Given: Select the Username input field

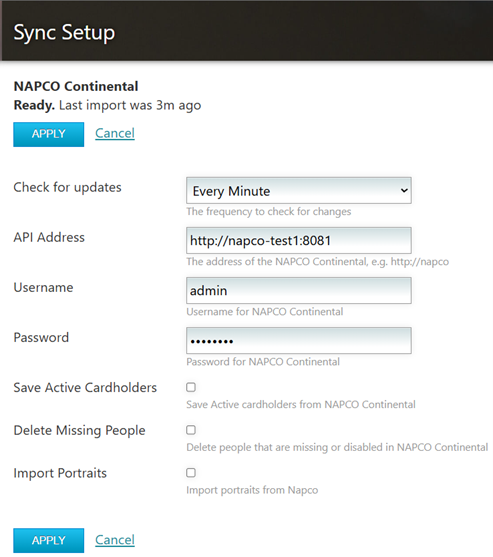Looking at the screenshot, I should tap(299, 291).
